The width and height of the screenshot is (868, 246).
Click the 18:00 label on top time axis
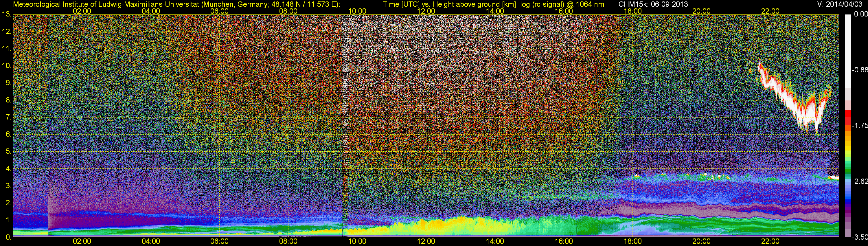[632, 11]
